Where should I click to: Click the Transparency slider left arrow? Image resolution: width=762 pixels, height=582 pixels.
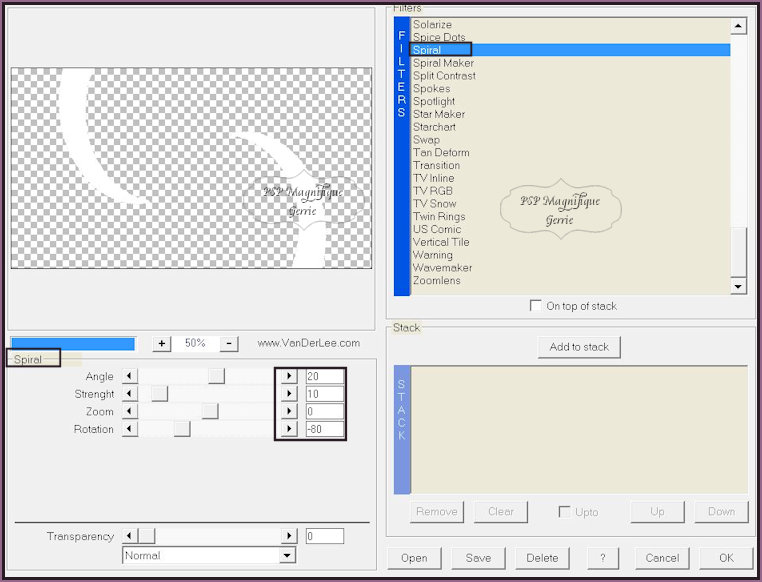pos(130,536)
